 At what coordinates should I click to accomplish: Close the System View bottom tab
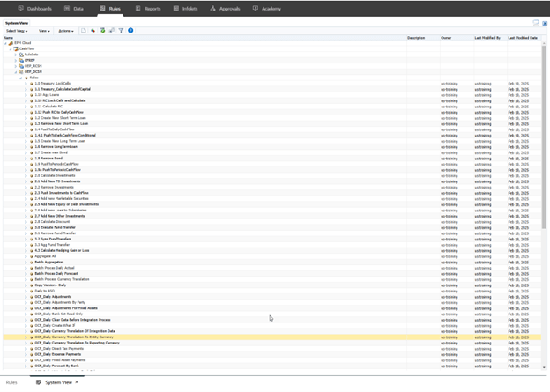[77, 383]
